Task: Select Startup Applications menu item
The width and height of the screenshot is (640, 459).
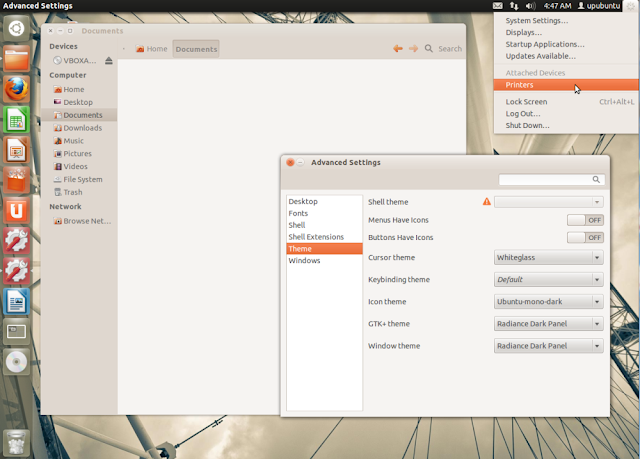Action: [x=566, y=44]
